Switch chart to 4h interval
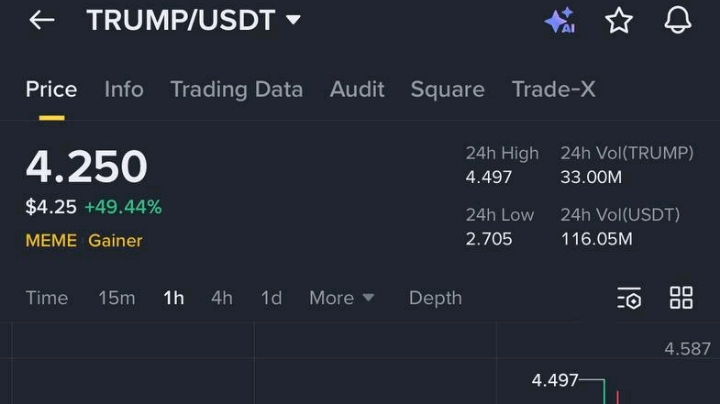 pyautogui.click(x=222, y=298)
